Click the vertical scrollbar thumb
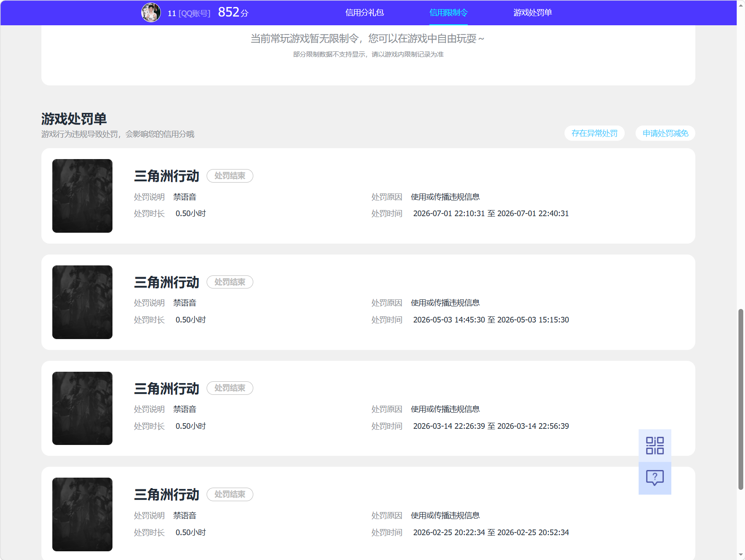Viewport: 745px width, 560px height. [741, 400]
